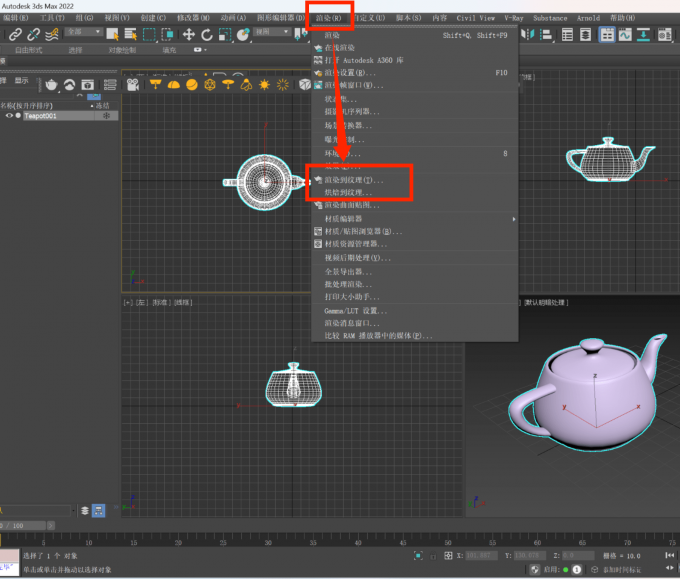Switch to the 自由形式 ribbon tab

(x=29, y=50)
